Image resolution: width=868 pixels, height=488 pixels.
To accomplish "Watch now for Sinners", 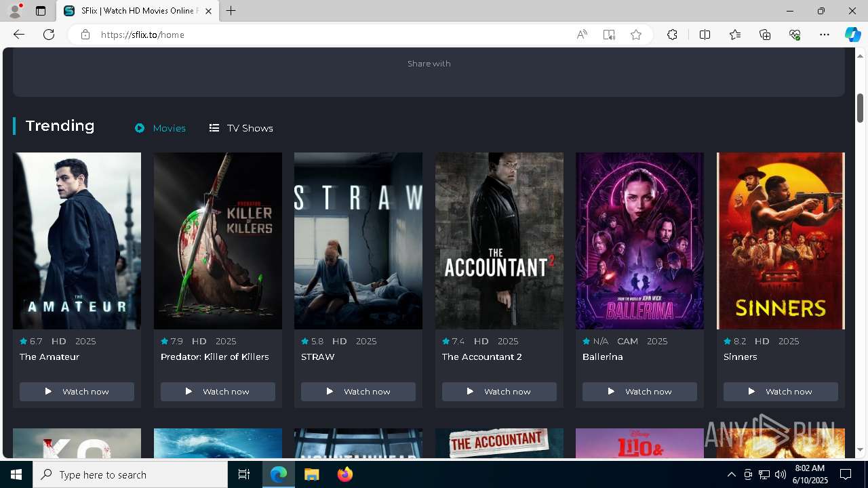I will pos(781,392).
